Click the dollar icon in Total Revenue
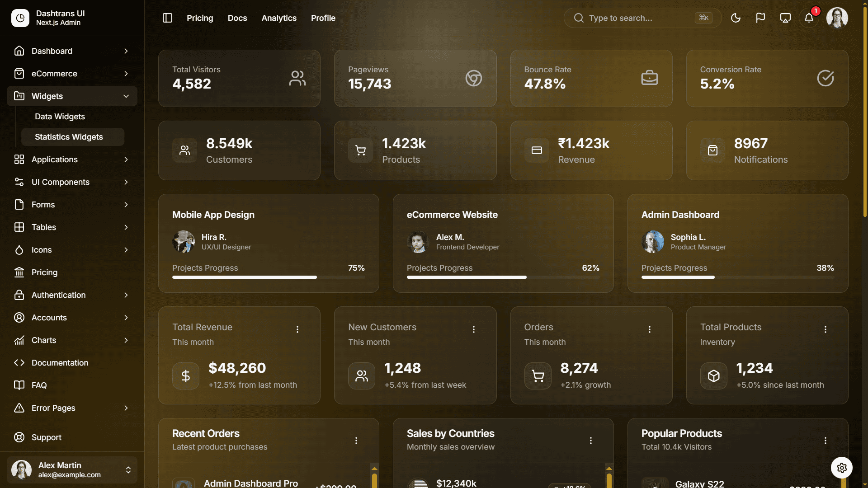 coord(185,375)
